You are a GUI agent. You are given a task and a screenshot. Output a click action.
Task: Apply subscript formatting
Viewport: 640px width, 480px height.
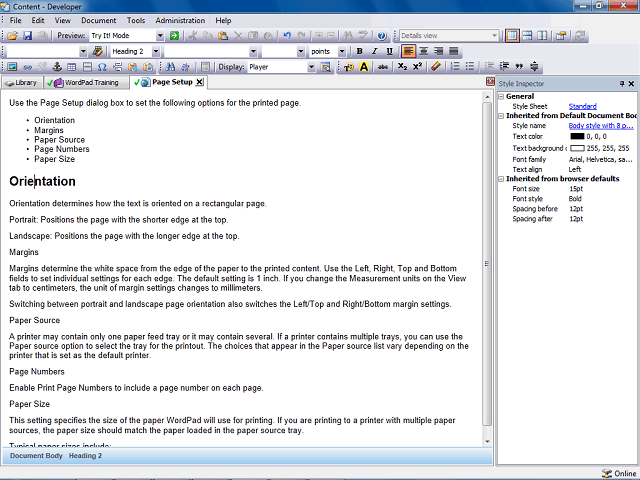click(x=402, y=67)
